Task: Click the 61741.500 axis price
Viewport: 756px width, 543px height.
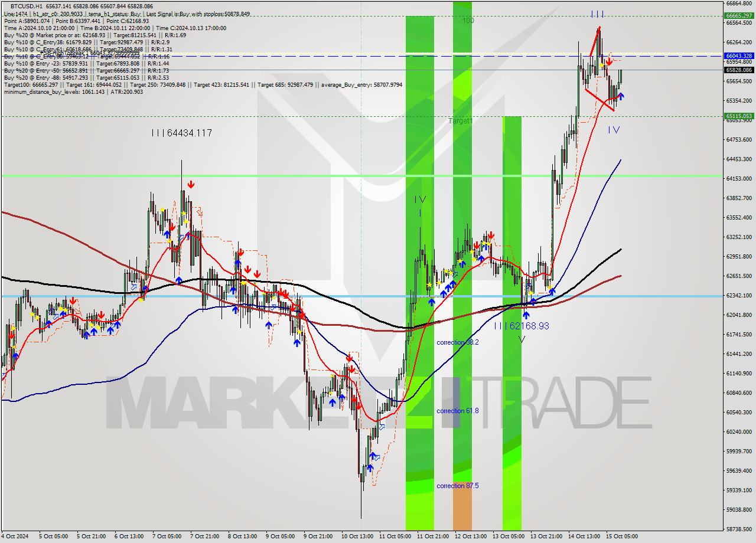Action: click(x=739, y=334)
